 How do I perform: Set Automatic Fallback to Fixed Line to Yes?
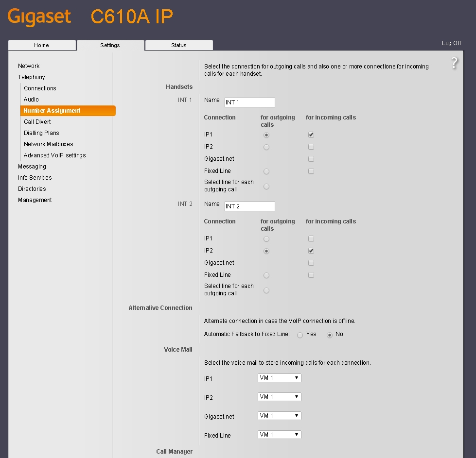point(300,335)
